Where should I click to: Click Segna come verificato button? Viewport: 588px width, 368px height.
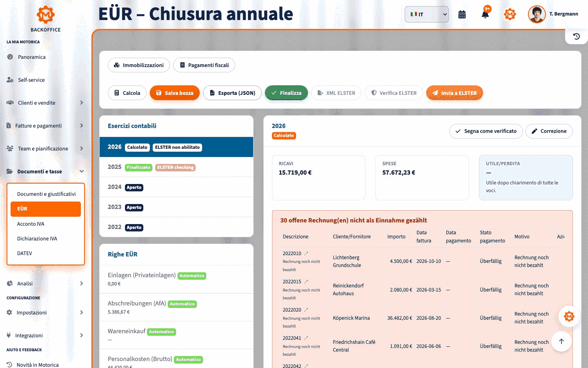(486, 131)
